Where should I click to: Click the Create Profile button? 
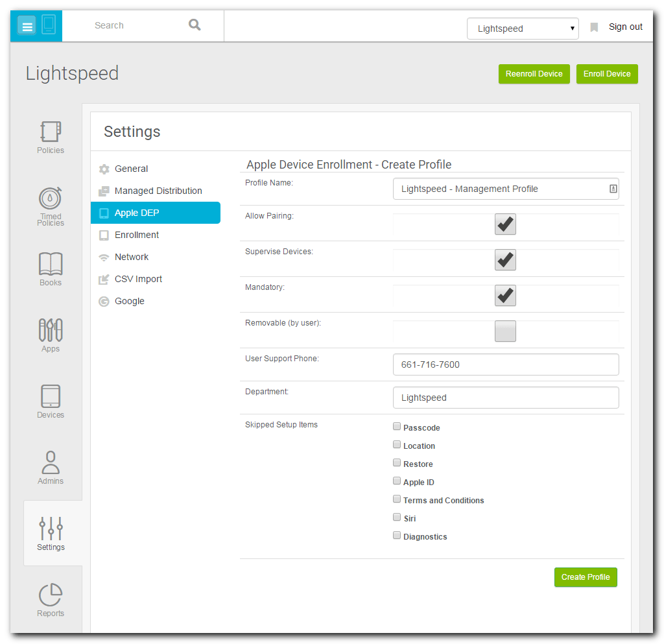pyautogui.click(x=586, y=577)
